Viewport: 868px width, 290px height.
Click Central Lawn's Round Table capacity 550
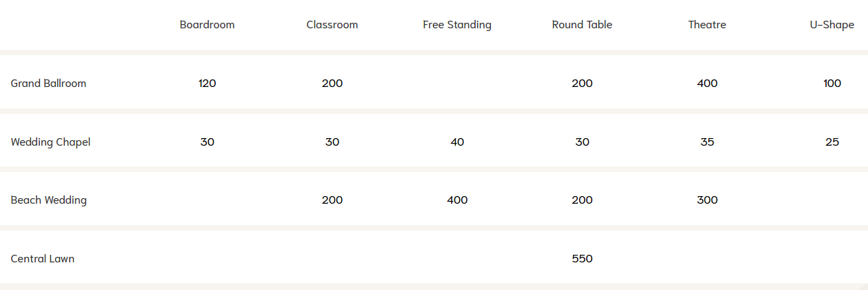pyautogui.click(x=582, y=259)
